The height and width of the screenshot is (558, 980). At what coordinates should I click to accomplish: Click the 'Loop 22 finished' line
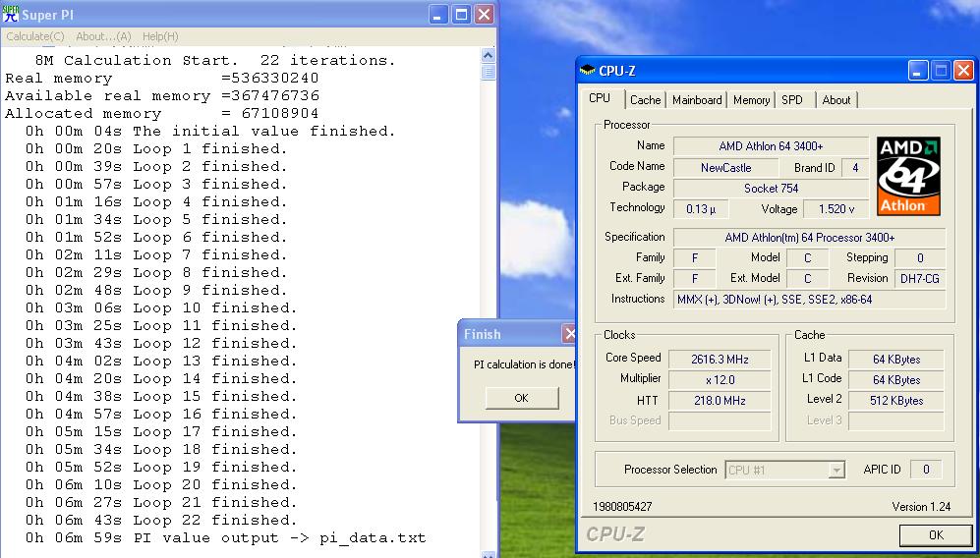pos(161,521)
